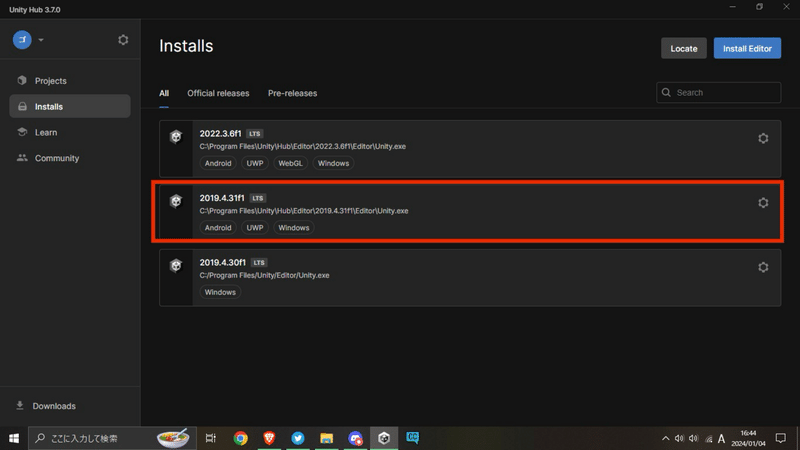
Task: Click the C:/Program Files/Unity/Editor path
Action: (264, 275)
